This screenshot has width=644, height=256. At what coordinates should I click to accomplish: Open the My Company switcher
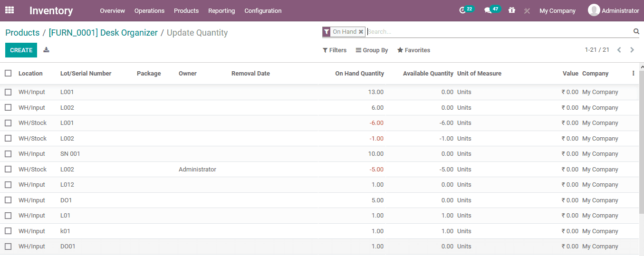[557, 10]
